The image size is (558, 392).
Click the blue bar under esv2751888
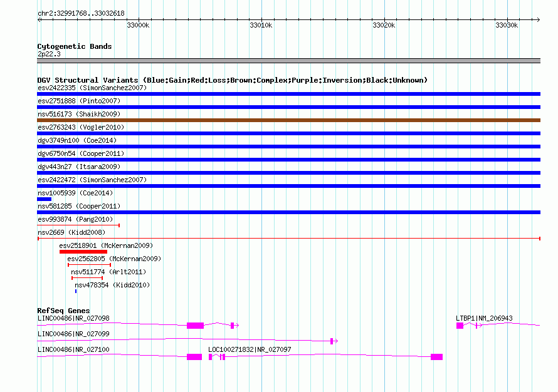[x=288, y=107]
